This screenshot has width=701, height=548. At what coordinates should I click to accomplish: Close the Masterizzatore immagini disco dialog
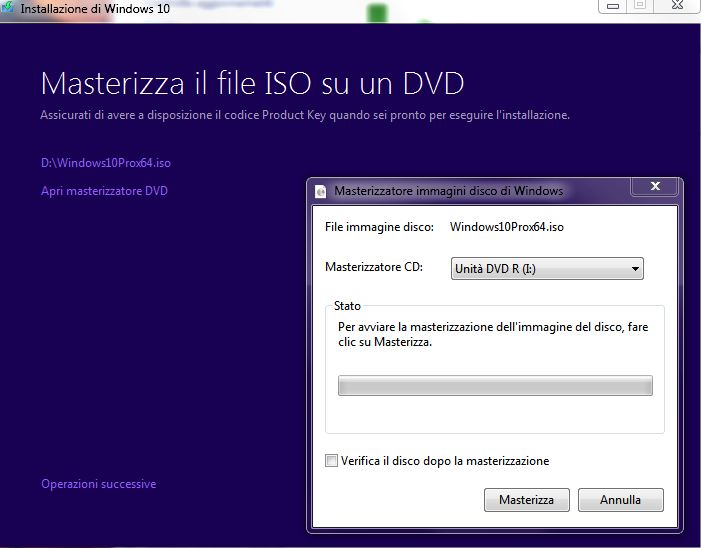point(655,186)
